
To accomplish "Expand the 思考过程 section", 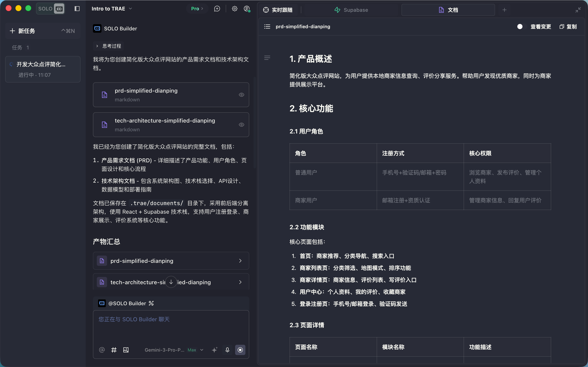I will (108, 46).
